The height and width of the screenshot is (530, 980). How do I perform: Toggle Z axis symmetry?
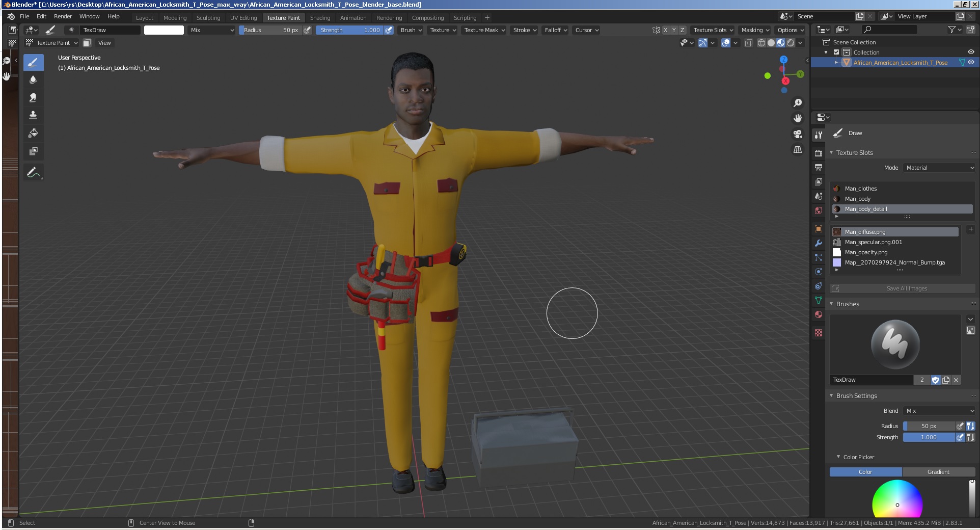click(x=683, y=30)
